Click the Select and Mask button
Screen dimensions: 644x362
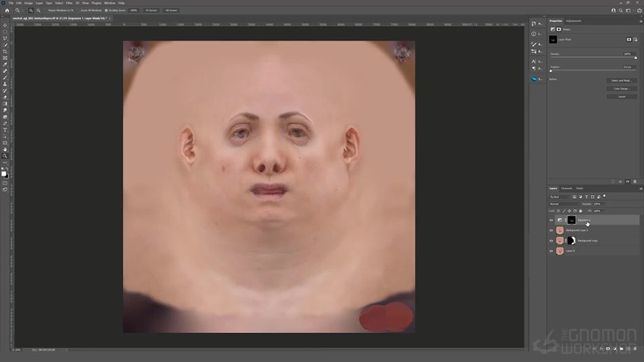pos(622,81)
